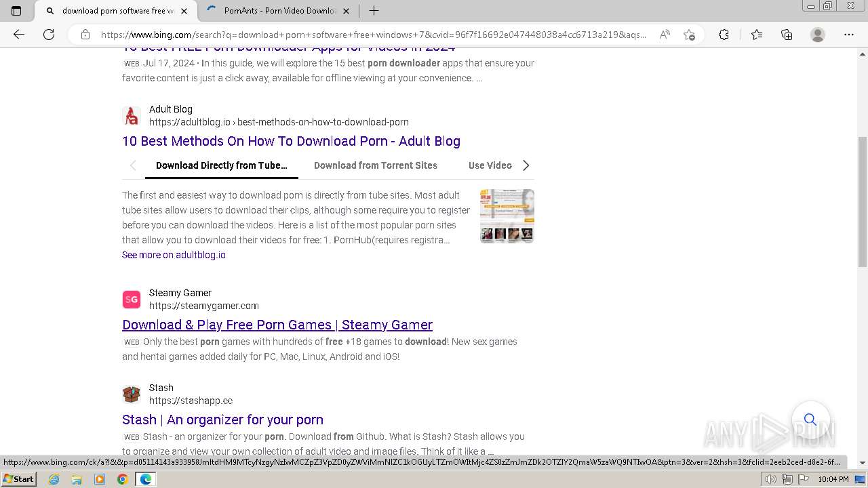Viewport: 868px width, 488px height.
Task: Click the 'Steamy Gamer' site name
Action: pos(180,293)
